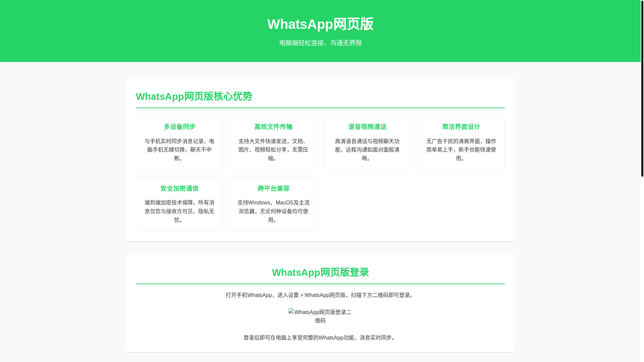Image resolution: width=644 pixels, height=362 pixels.
Task: Click description starting 支持大文件快速发送
Action: [273, 150]
